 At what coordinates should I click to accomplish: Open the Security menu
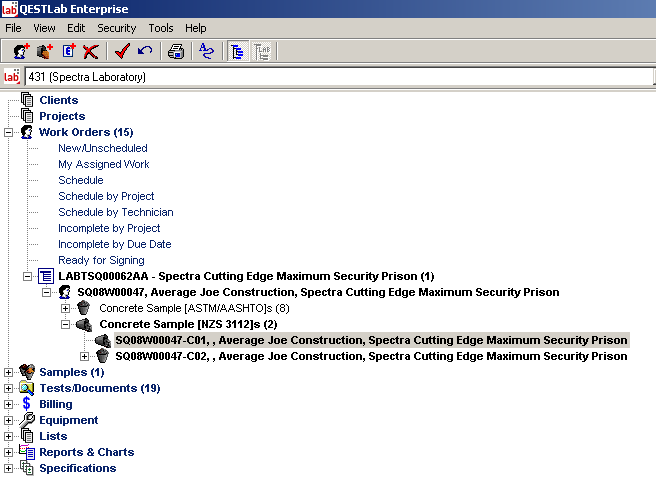116,28
